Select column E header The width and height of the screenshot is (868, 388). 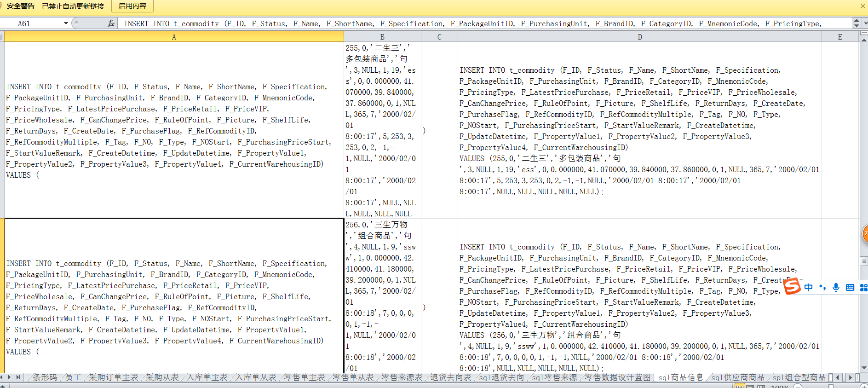[840, 37]
